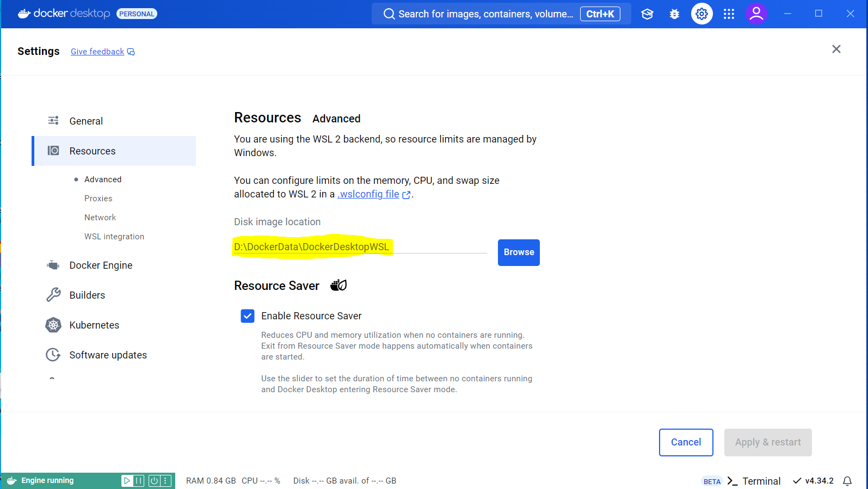
Task: Click the Builders wrench icon
Action: pos(53,295)
